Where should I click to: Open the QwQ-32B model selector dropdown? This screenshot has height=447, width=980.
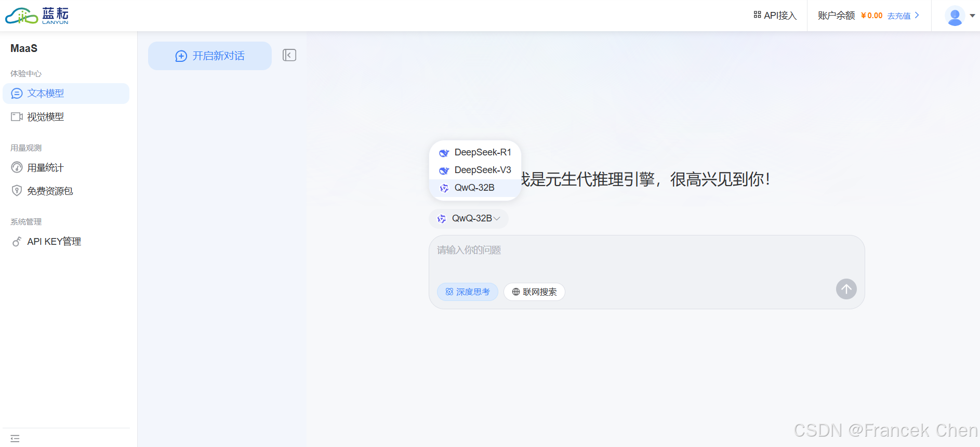click(x=469, y=218)
